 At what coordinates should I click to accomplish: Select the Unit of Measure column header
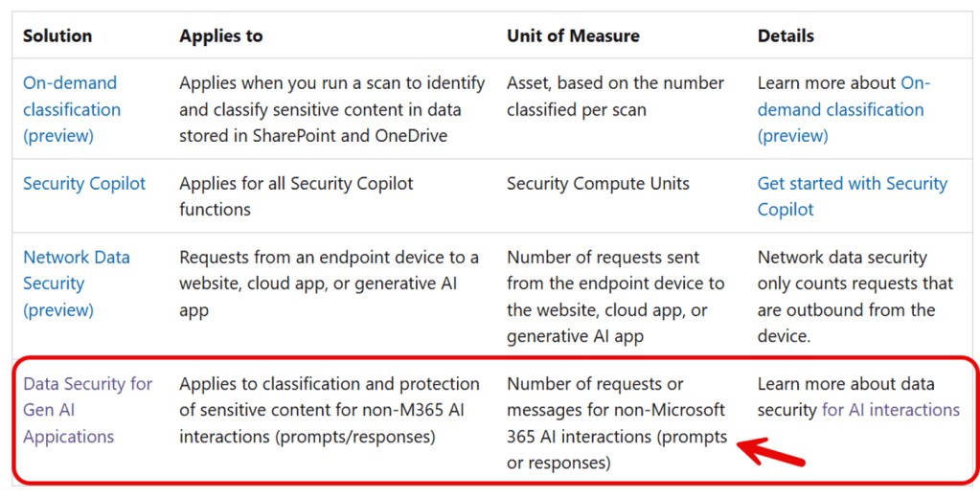[573, 36]
